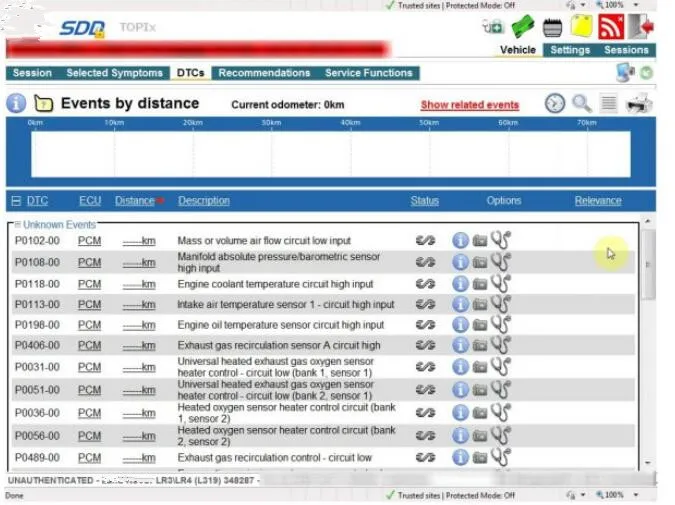Open the top zoom 100% dropdown arrow
The image size is (675, 505).
[636, 5]
